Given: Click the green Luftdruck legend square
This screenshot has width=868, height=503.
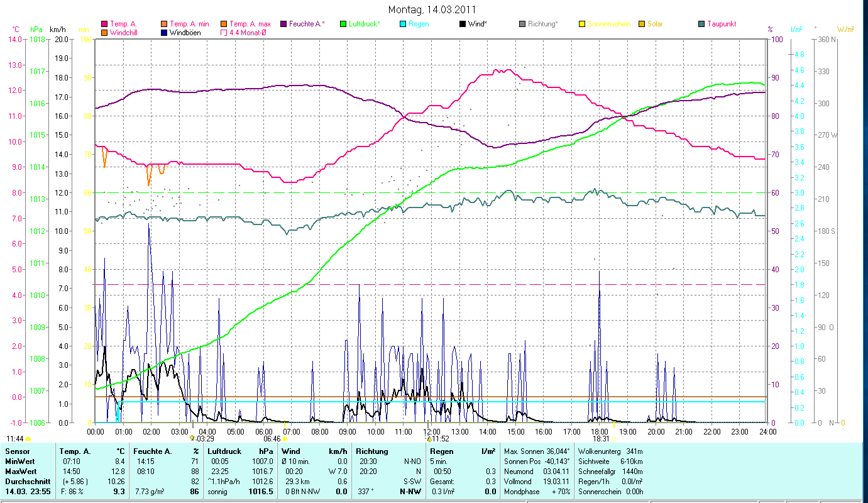Looking at the screenshot, I should 343,24.
